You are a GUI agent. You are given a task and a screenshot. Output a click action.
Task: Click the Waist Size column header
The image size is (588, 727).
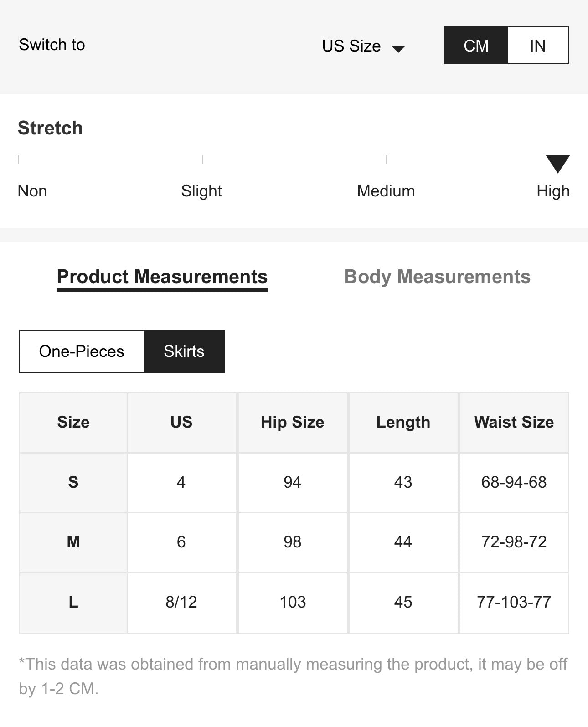[514, 422]
